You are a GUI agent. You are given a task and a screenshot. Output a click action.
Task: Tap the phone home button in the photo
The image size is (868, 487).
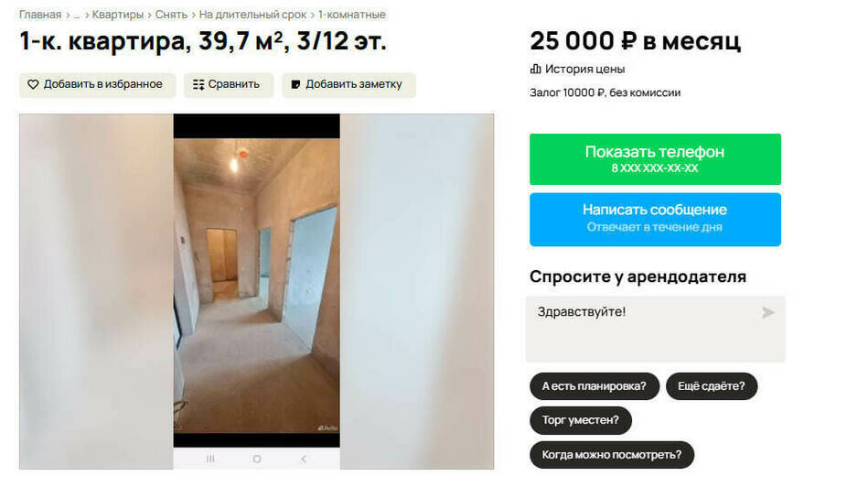coord(257,459)
